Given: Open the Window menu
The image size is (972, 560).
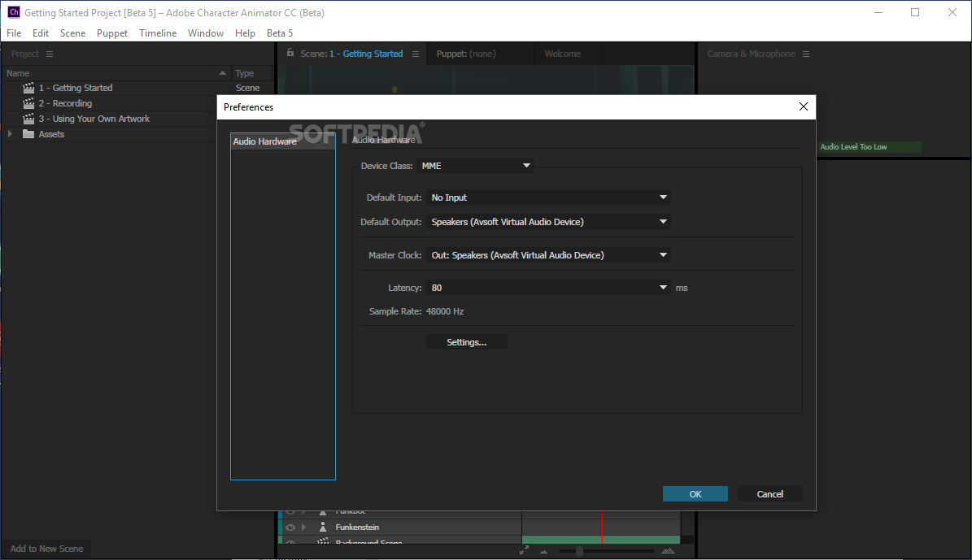Looking at the screenshot, I should click(x=206, y=33).
